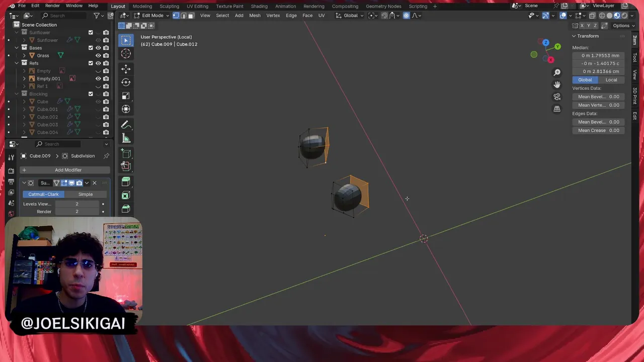Hide the Grass object eye icon
The image size is (644, 362).
pyautogui.click(x=98, y=56)
